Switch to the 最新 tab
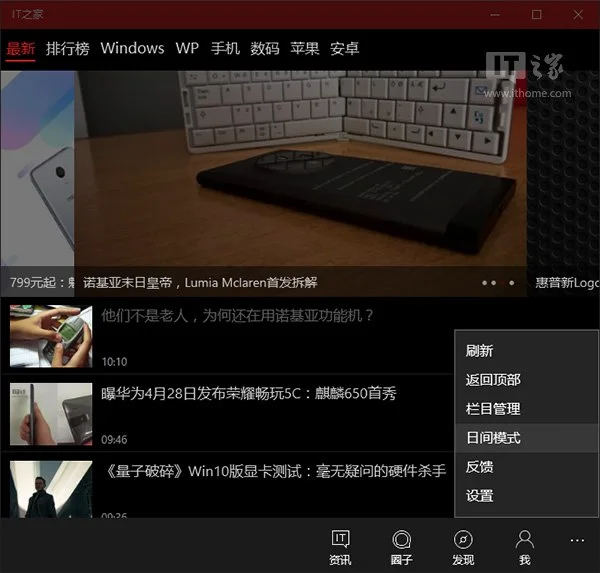 pyautogui.click(x=21, y=49)
